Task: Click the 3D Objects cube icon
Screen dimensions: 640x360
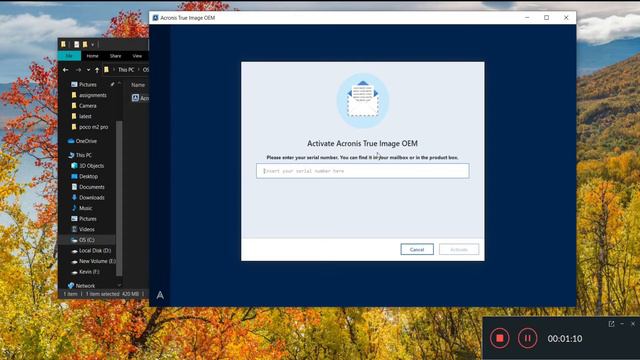Action: tap(74, 166)
